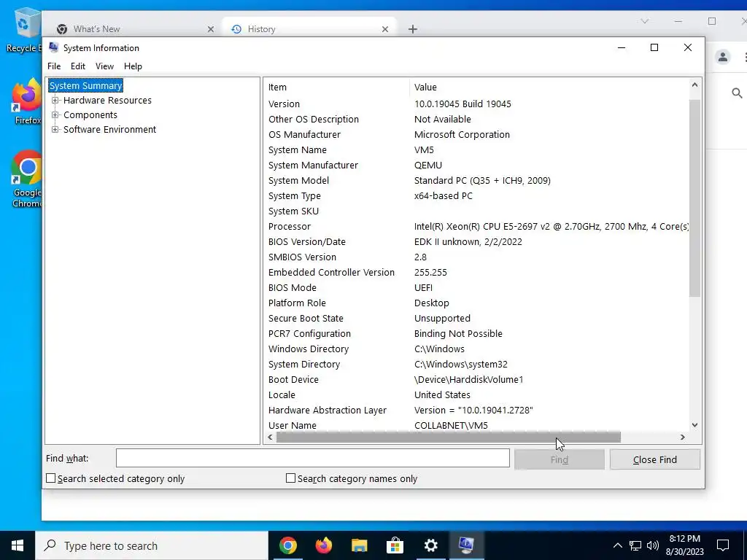Open the Help menu

pos(133,66)
